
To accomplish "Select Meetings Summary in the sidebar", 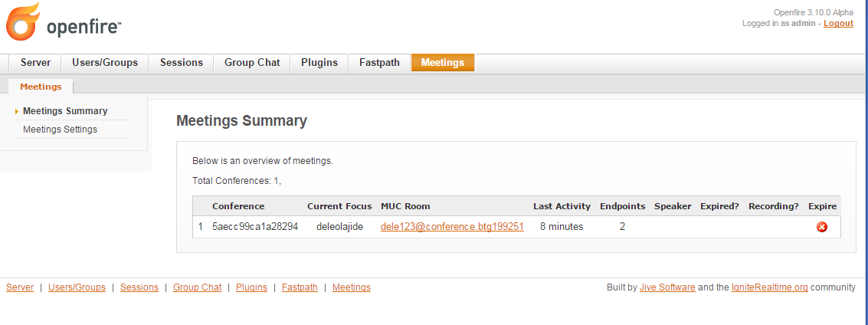I will [x=65, y=110].
